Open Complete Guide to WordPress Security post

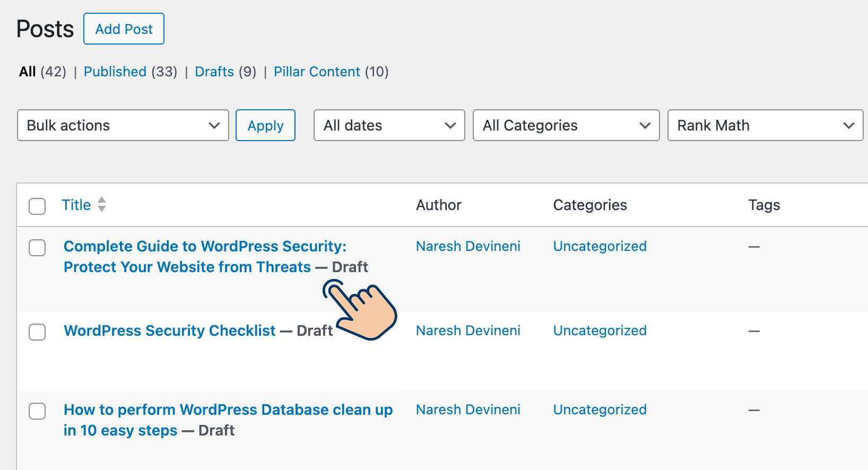(205, 247)
